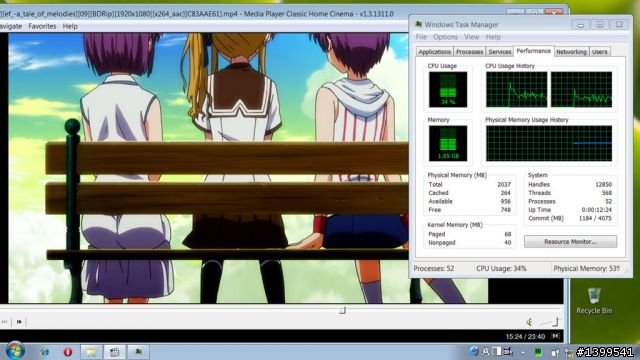
Task: Click "CPU Usage: 34%" in status bar
Action: coord(501,269)
